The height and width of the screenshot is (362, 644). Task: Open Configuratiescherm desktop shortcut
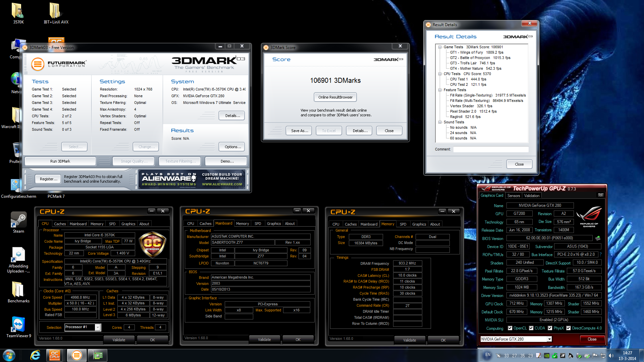pyautogui.click(x=18, y=188)
